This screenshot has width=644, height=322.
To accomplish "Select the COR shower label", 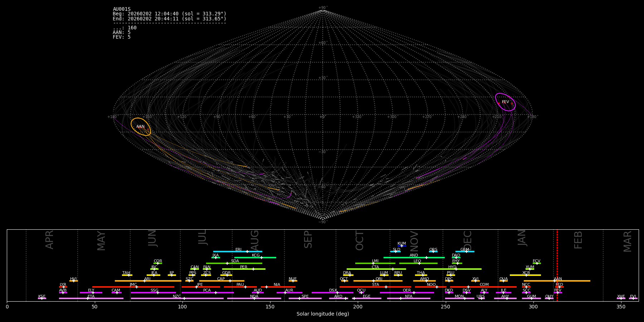I will [x=158, y=261].
